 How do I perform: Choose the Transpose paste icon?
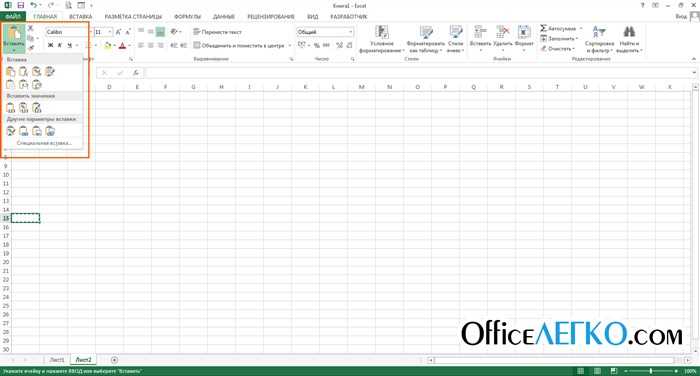tap(37, 84)
